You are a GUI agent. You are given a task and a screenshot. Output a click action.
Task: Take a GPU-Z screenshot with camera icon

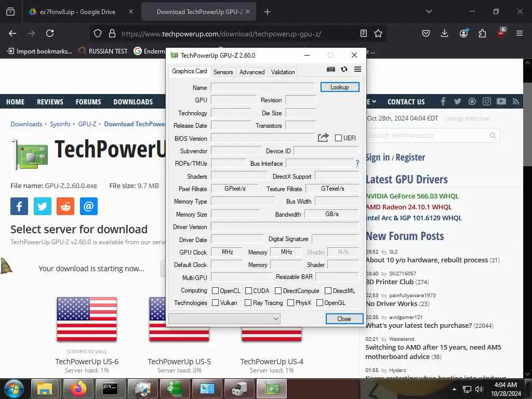pos(331,69)
